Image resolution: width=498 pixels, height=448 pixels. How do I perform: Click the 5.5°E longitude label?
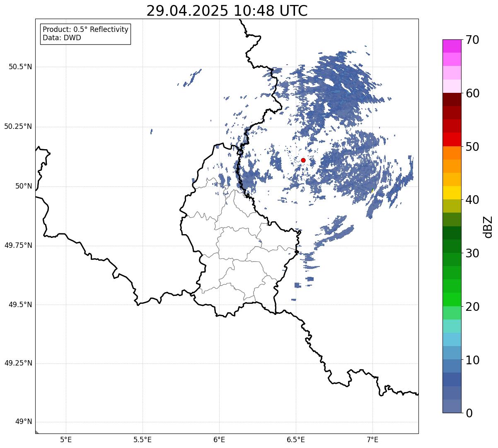click(x=143, y=440)
